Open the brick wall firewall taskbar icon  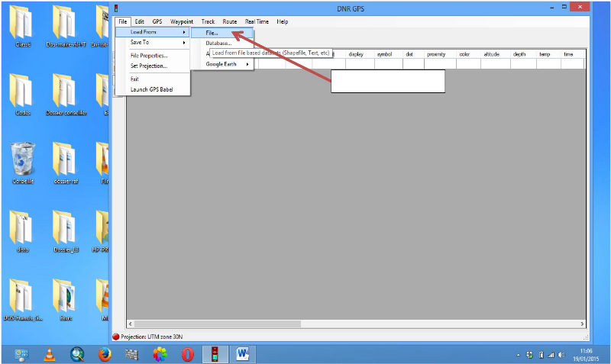131,354
